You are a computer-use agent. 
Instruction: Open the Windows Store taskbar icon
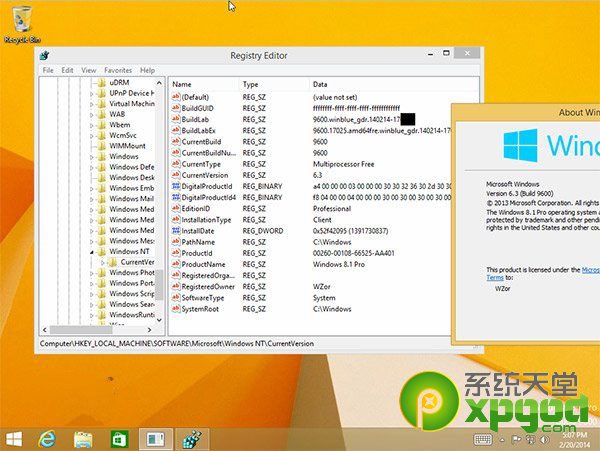coord(119,439)
